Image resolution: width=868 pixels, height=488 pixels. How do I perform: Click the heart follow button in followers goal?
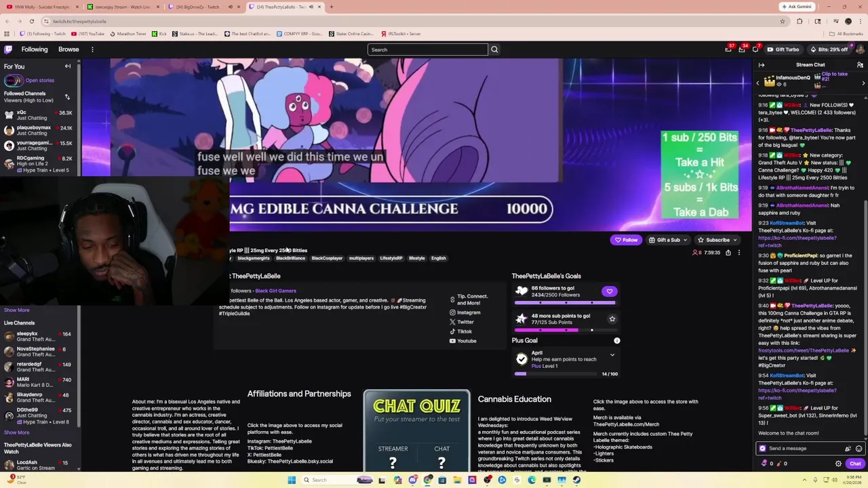[609, 291]
